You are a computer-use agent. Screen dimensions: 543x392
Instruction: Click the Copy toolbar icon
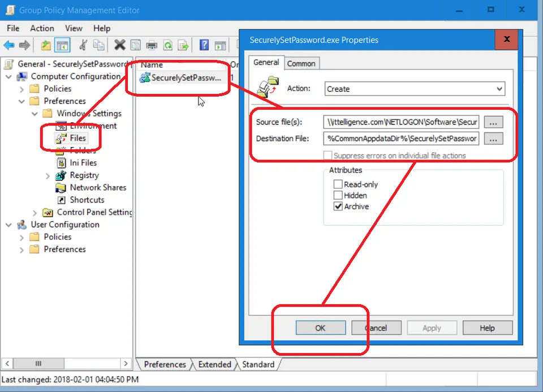(x=98, y=45)
